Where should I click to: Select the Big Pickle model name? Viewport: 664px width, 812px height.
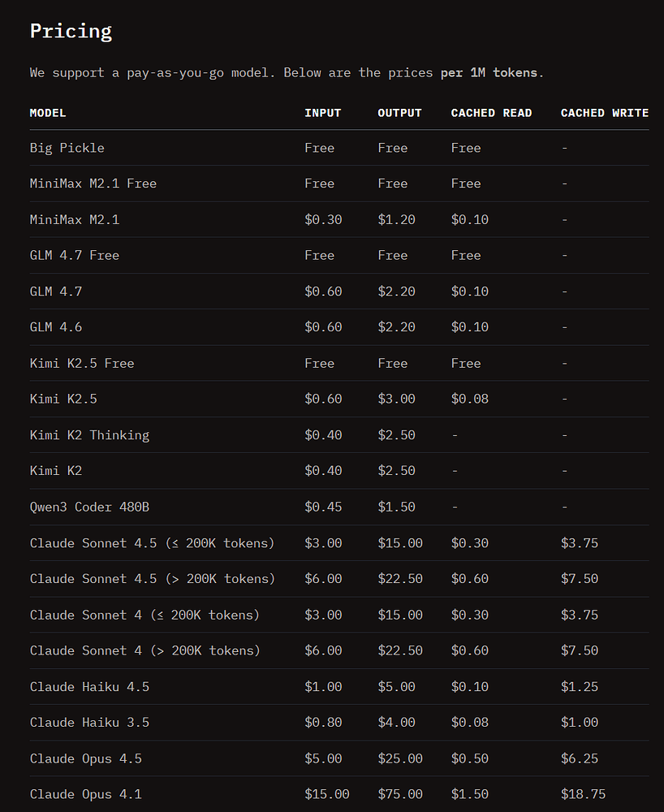coord(67,148)
